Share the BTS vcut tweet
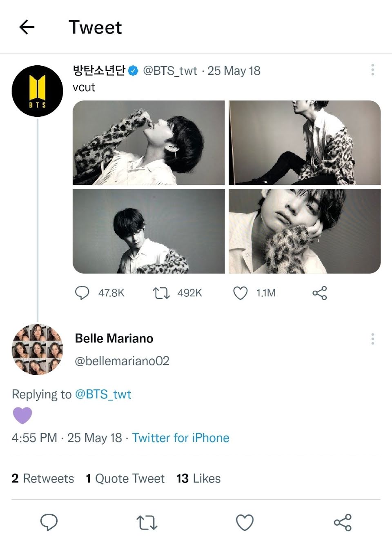This screenshot has width=392, height=545. pyautogui.click(x=319, y=293)
